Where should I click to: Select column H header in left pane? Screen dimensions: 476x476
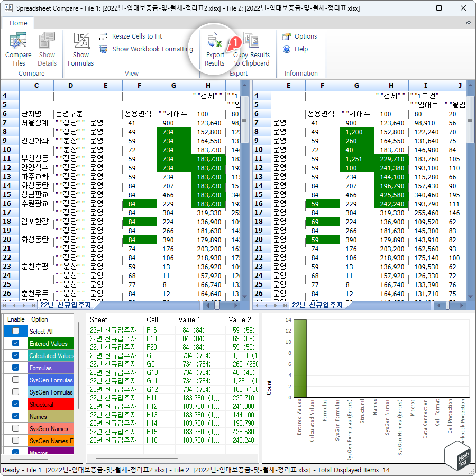point(208,86)
